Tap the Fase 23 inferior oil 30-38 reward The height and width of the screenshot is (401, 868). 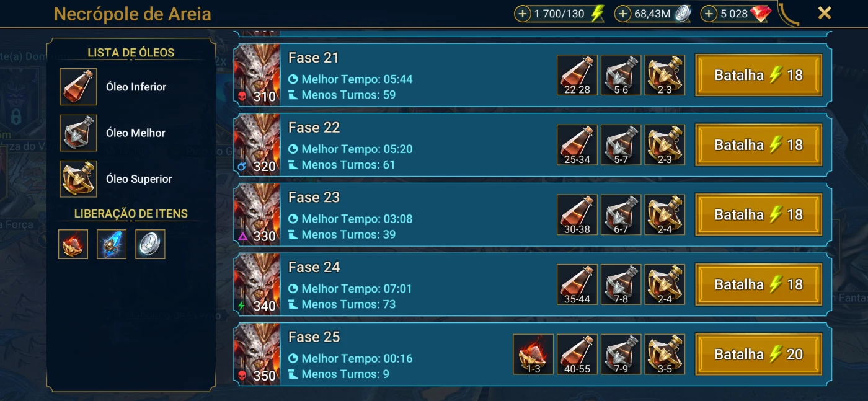pos(577,215)
